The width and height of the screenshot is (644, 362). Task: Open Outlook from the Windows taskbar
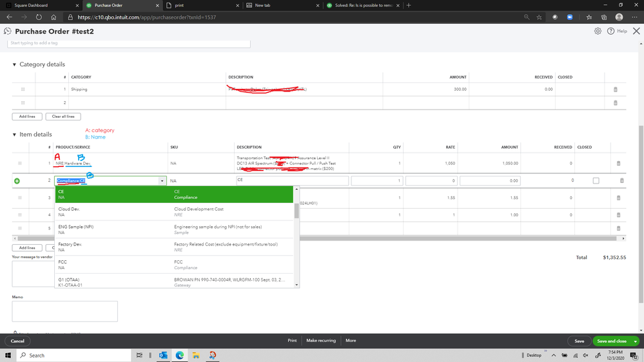click(x=163, y=355)
